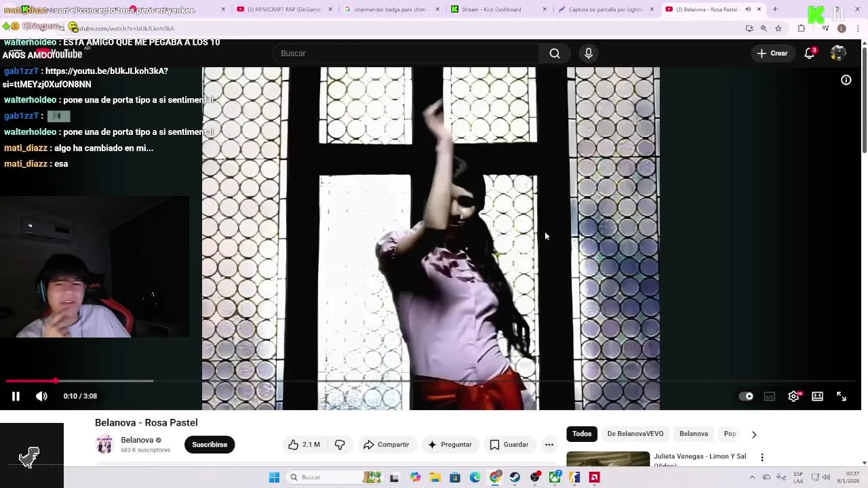The height and width of the screenshot is (488, 868).
Task: Open Julieta Venegas Limon Y Sal thumbnail
Action: (608, 459)
